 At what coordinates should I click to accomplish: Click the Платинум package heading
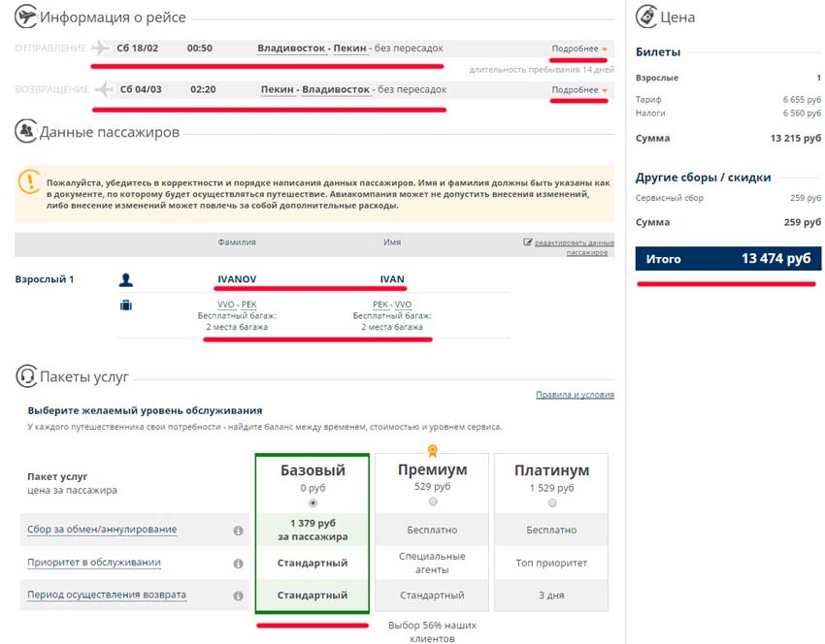point(551,470)
